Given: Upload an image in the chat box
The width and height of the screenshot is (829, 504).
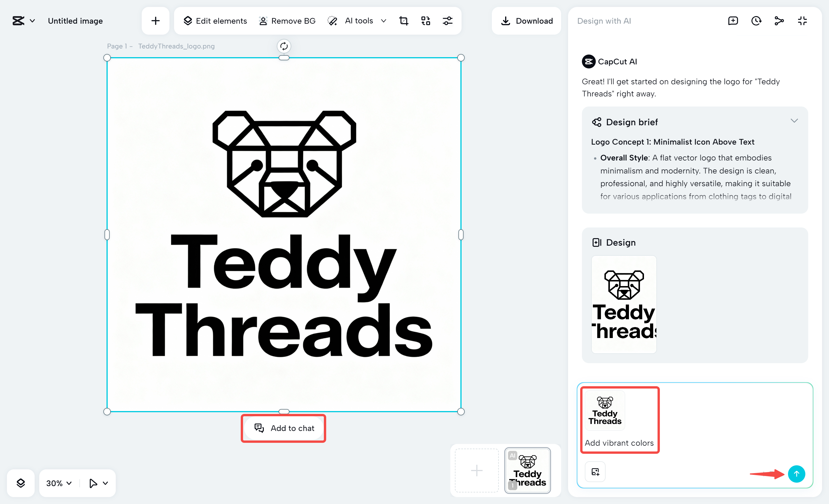Looking at the screenshot, I should (595, 472).
